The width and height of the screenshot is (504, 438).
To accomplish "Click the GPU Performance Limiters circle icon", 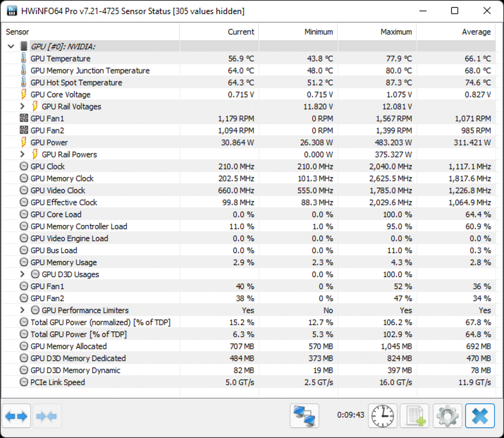I will [x=35, y=310].
